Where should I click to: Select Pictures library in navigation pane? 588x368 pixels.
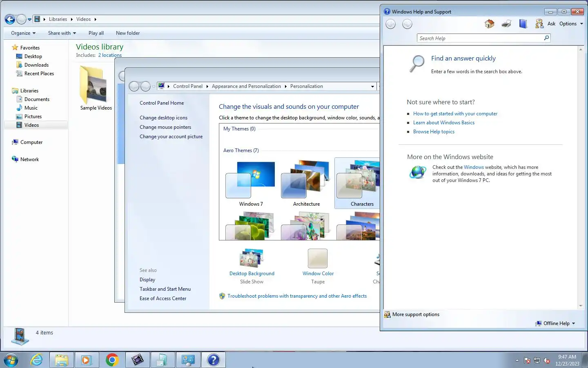pos(33,117)
